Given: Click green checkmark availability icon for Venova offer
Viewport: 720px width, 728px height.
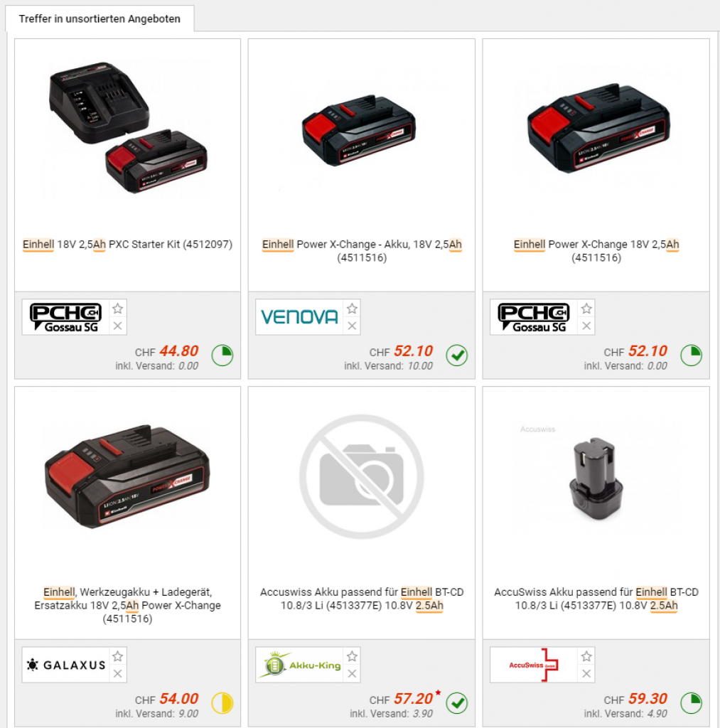Looking at the screenshot, I should (457, 355).
